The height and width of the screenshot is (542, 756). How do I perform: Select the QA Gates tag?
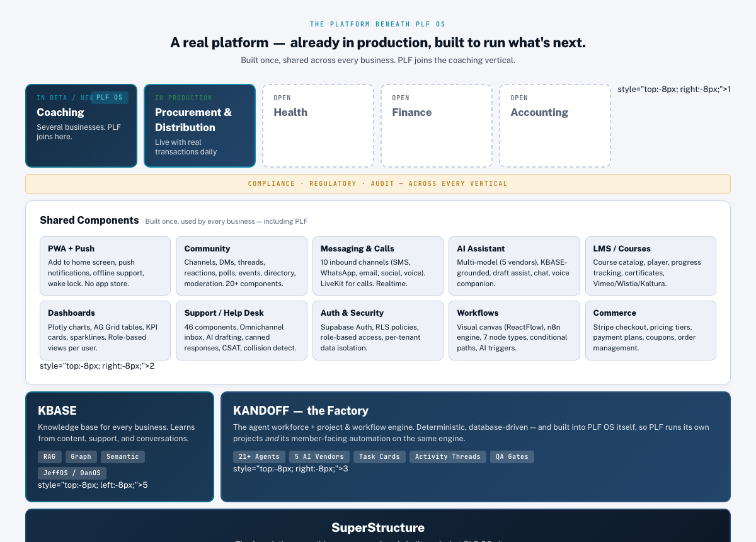pos(512,456)
